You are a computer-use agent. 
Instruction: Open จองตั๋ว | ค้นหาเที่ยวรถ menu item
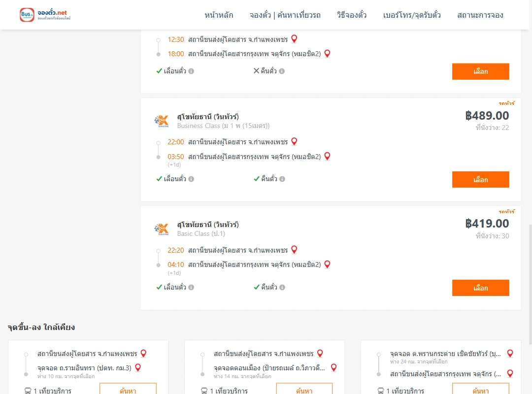[285, 15]
